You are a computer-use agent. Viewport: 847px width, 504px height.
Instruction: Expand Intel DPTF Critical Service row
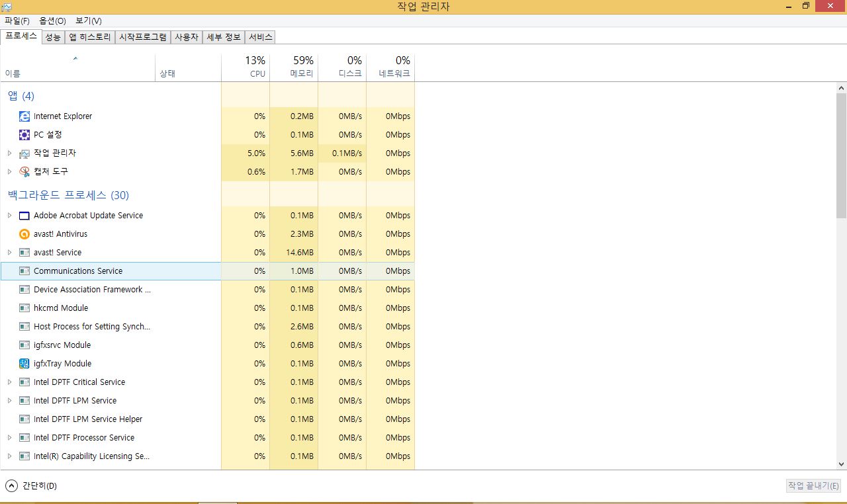click(9, 382)
